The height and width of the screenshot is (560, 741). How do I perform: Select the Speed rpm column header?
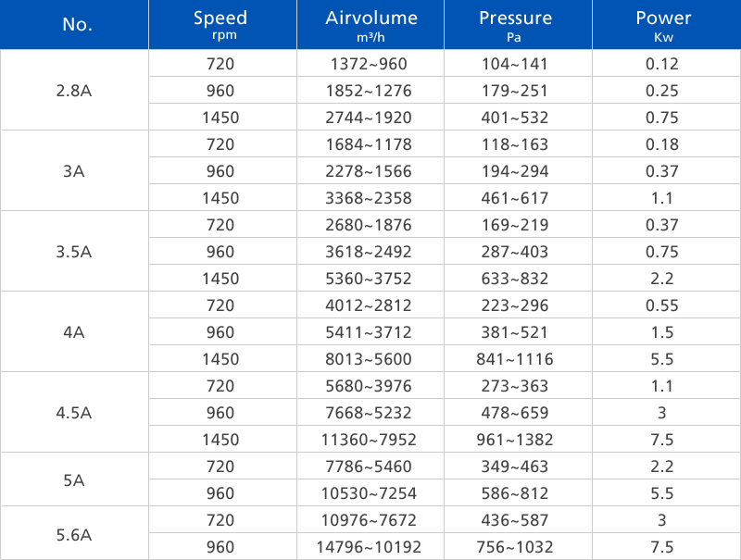pyautogui.click(x=221, y=25)
